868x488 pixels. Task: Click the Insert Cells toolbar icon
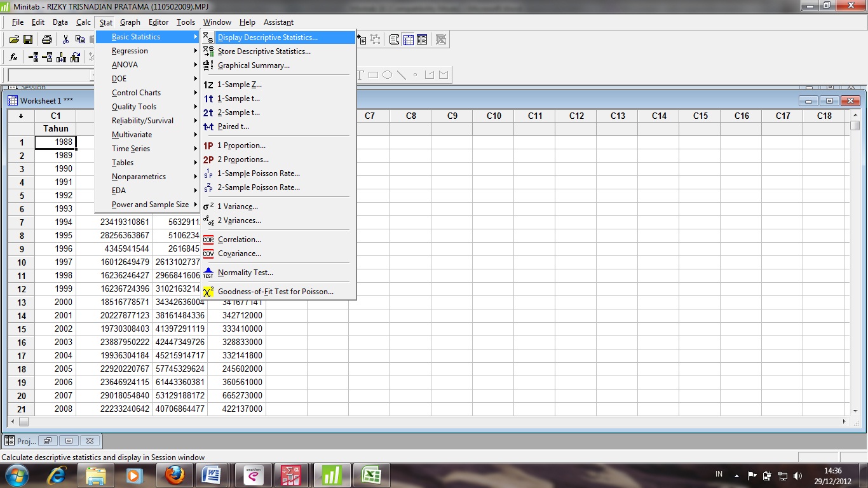tap(33, 57)
